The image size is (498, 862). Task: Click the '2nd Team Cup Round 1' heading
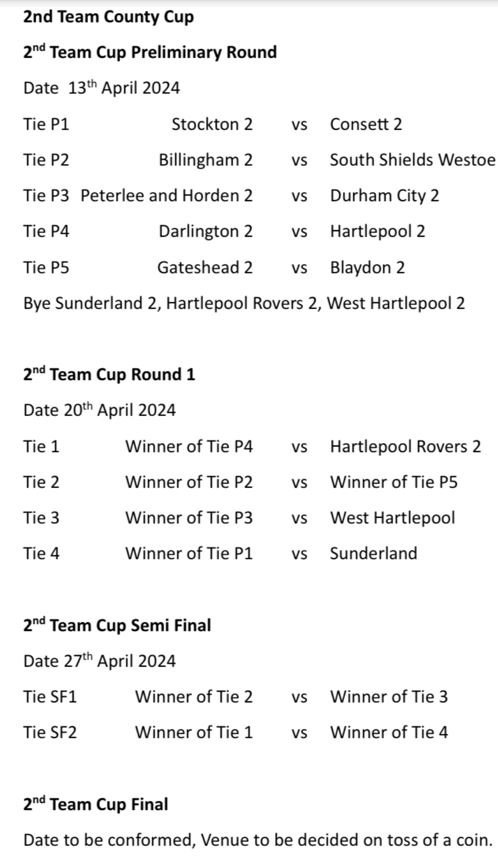click(109, 374)
